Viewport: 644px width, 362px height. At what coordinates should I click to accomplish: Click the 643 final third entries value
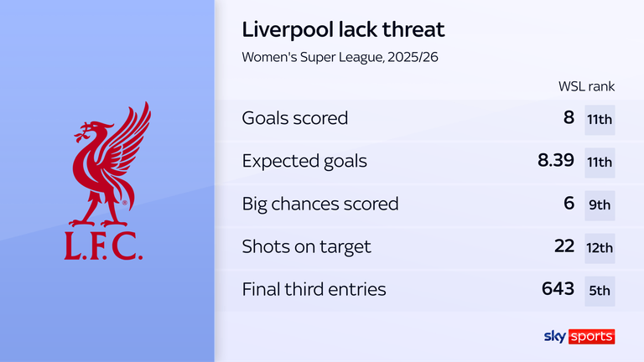click(x=558, y=290)
